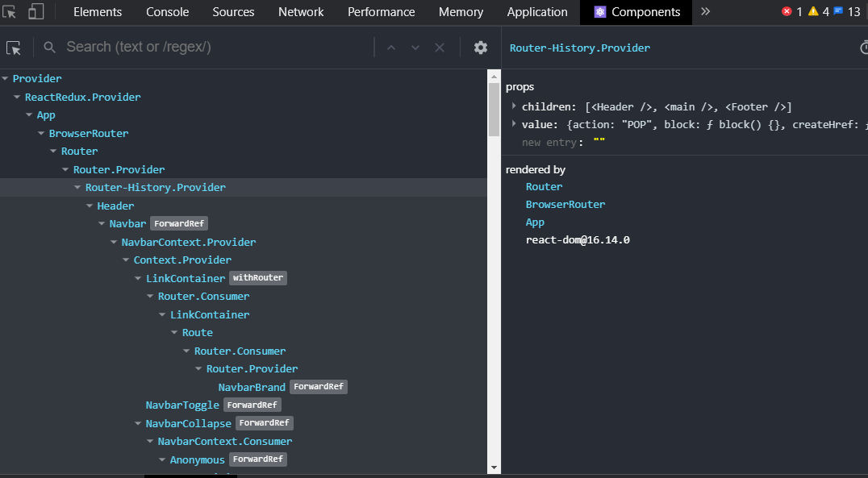The image size is (868, 478).
Task: Click App in rendered by list
Action: [535, 222]
